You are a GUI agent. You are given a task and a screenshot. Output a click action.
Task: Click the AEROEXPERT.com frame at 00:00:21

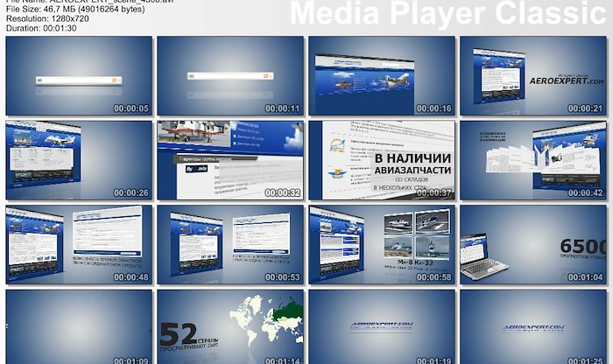pos(532,76)
